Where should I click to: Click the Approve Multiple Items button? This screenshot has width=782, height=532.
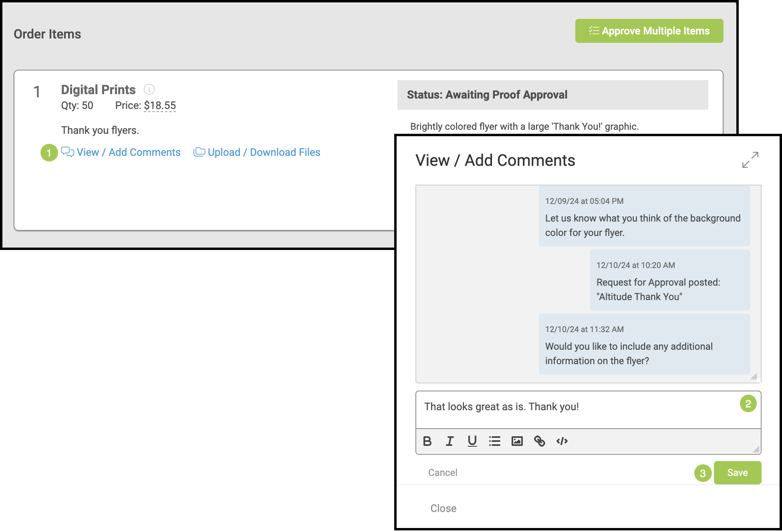point(649,31)
